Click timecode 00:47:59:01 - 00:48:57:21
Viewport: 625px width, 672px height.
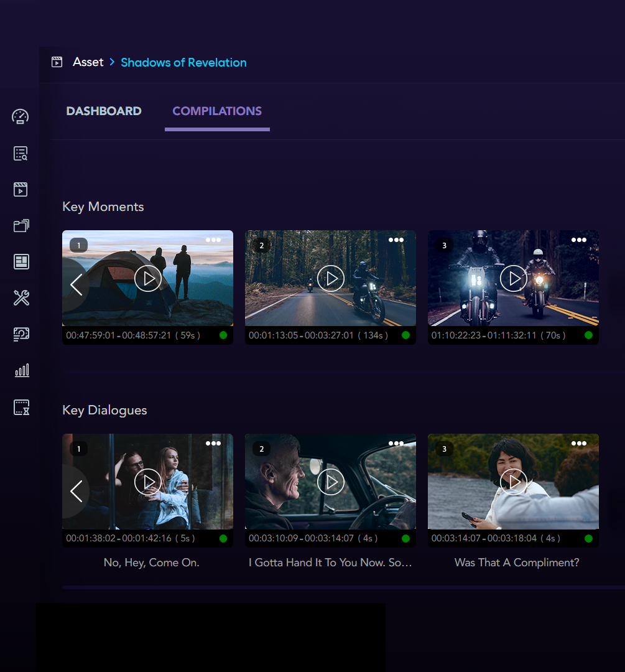click(x=118, y=335)
